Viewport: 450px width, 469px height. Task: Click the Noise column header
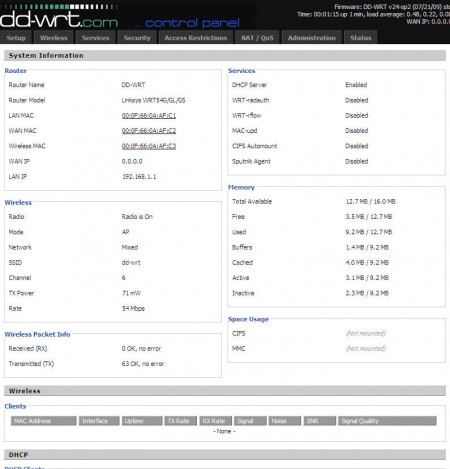(285, 421)
